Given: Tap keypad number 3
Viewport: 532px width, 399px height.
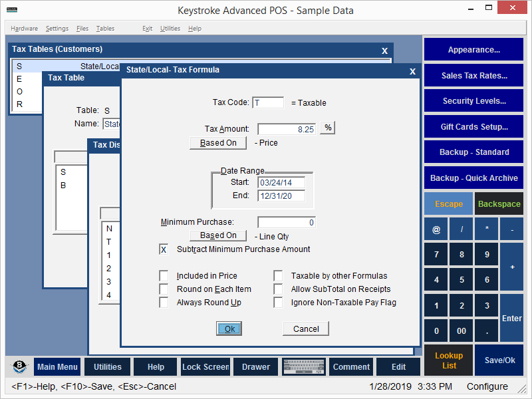Looking at the screenshot, I should pyautogui.click(x=487, y=305).
